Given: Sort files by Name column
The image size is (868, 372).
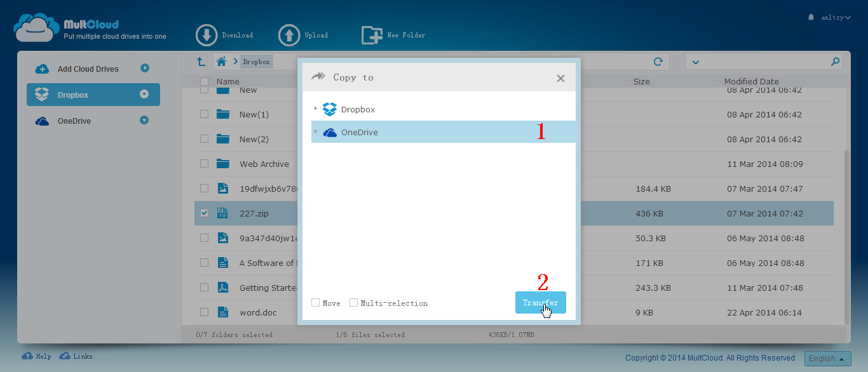Looking at the screenshot, I should [x=228, y=81].
